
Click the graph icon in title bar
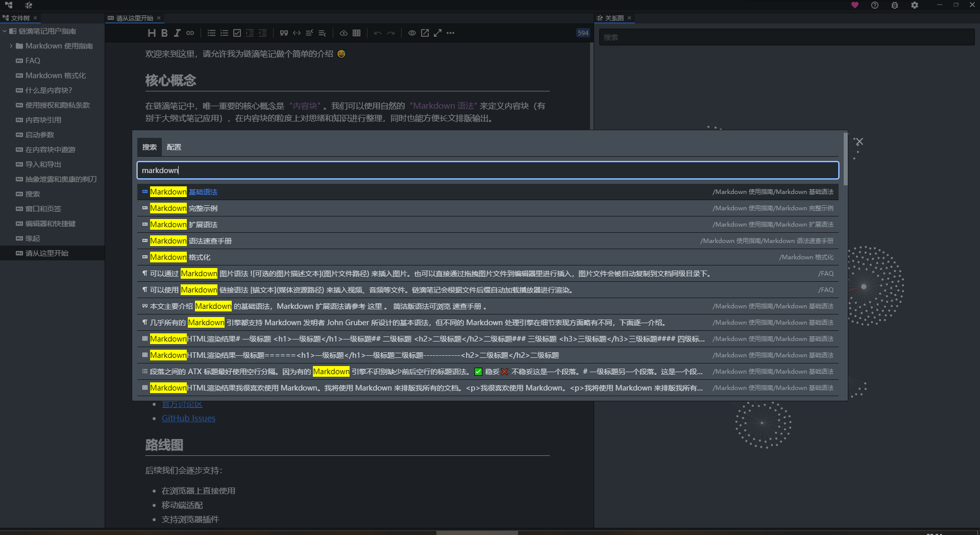29,5
